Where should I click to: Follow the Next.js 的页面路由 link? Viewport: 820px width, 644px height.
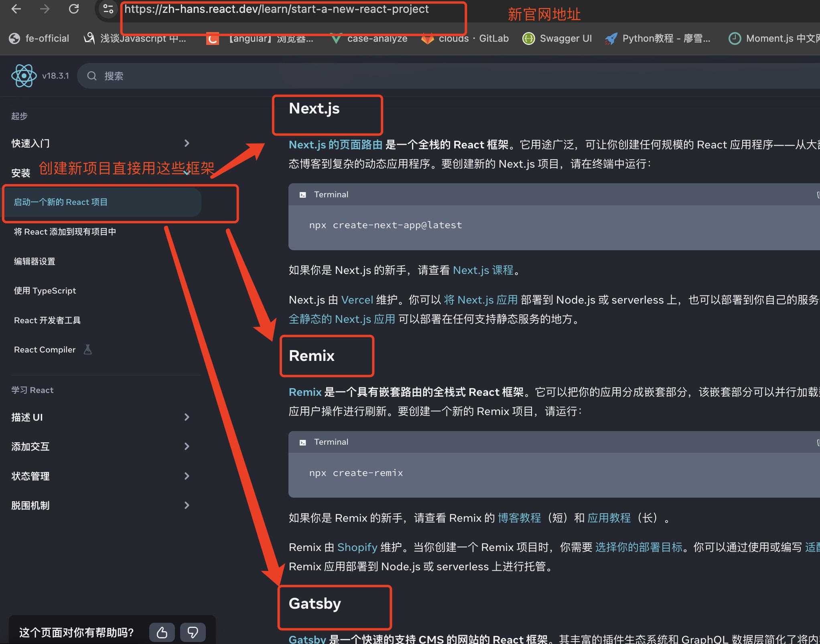tap(336, 145)
